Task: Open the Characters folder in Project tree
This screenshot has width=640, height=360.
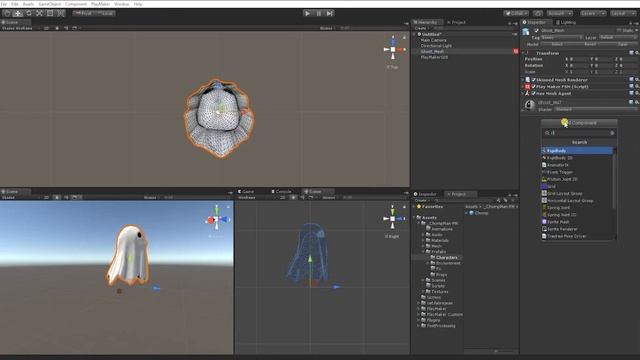Action: pos(447,258)
